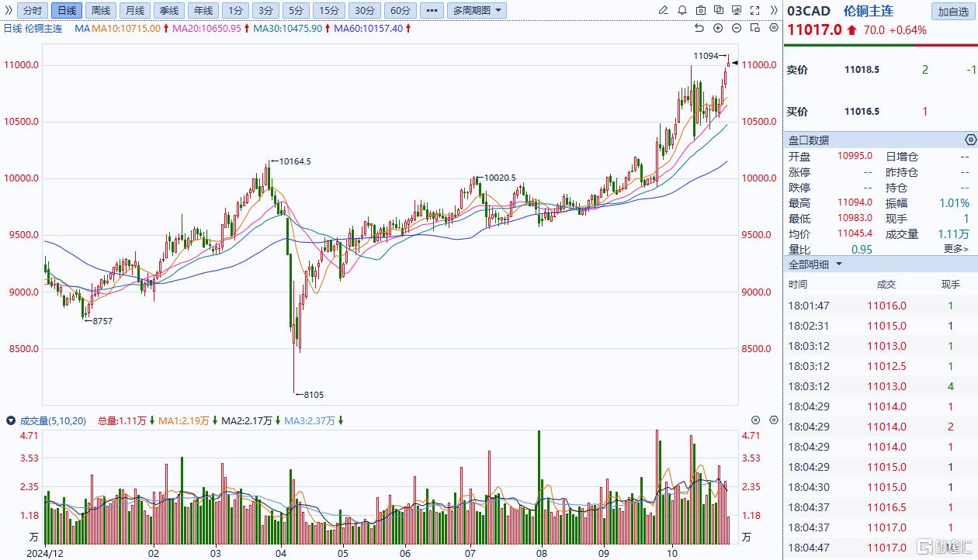978x560 pixels.
Task: Open the 多周期图 dropdown
Action: 477,11
